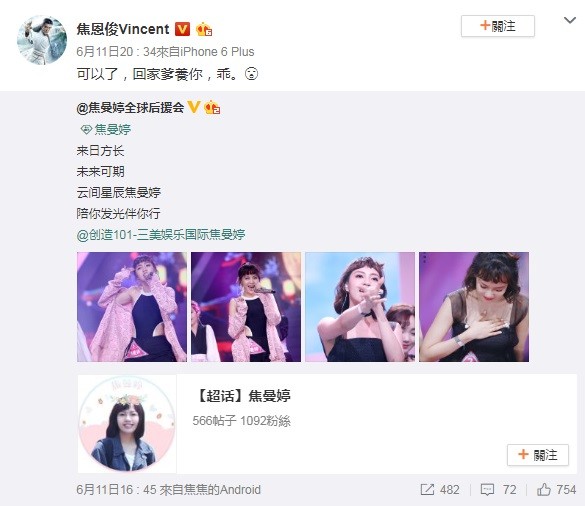Viewport: 585px width, 506px height.
Task: Follow the 焦曼婷 super topic
Action: point(538,455)
